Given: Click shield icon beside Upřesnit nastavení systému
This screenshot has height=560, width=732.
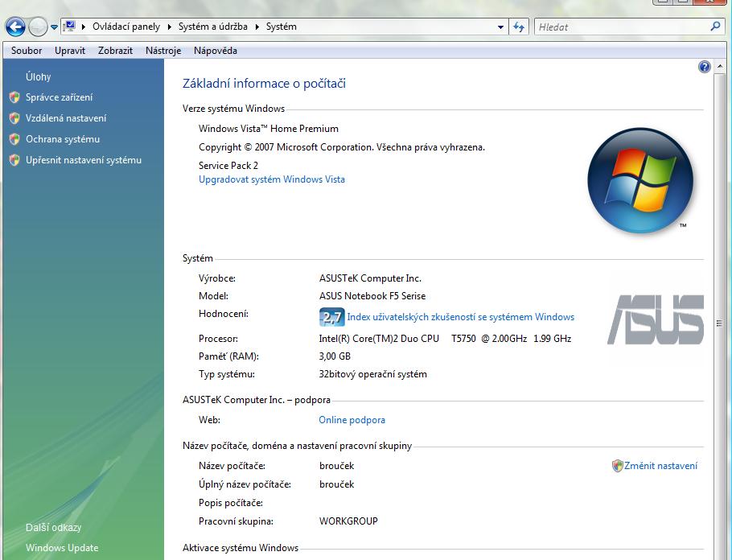Looking at the screenshot, I should [x=14, y=160].
